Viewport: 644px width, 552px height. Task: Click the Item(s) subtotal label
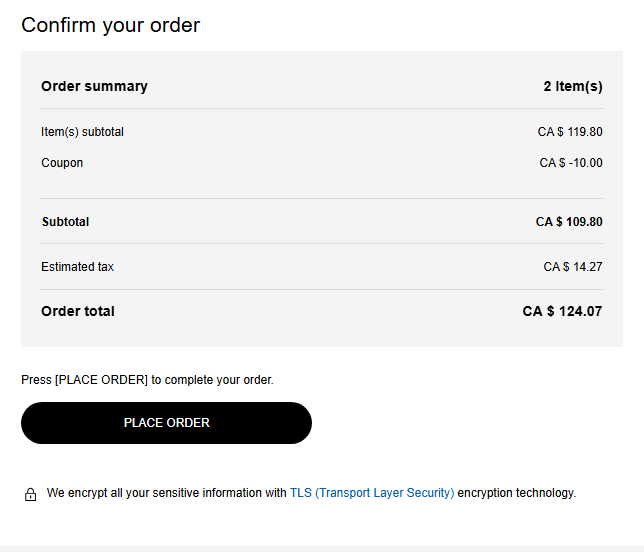82,132
